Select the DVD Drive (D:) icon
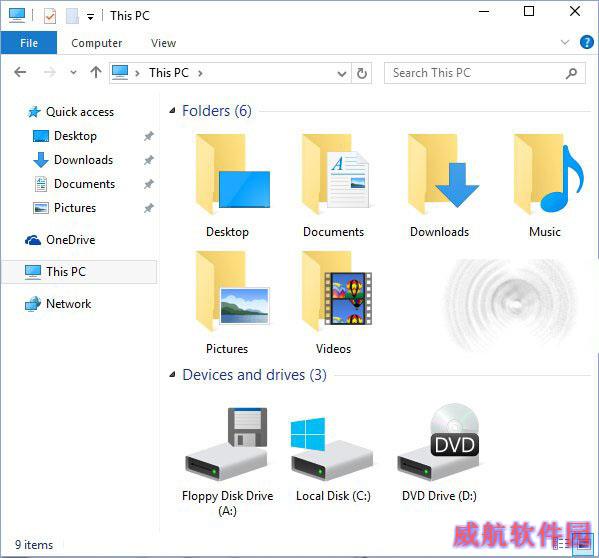The image size is (599, 558). (x=438, y=442)
